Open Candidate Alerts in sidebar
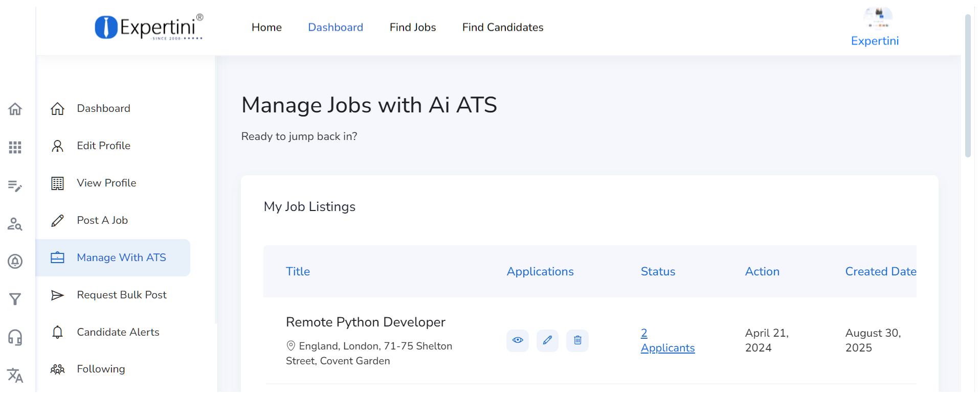This screenshot has width=980, height=398. [118, 332]
